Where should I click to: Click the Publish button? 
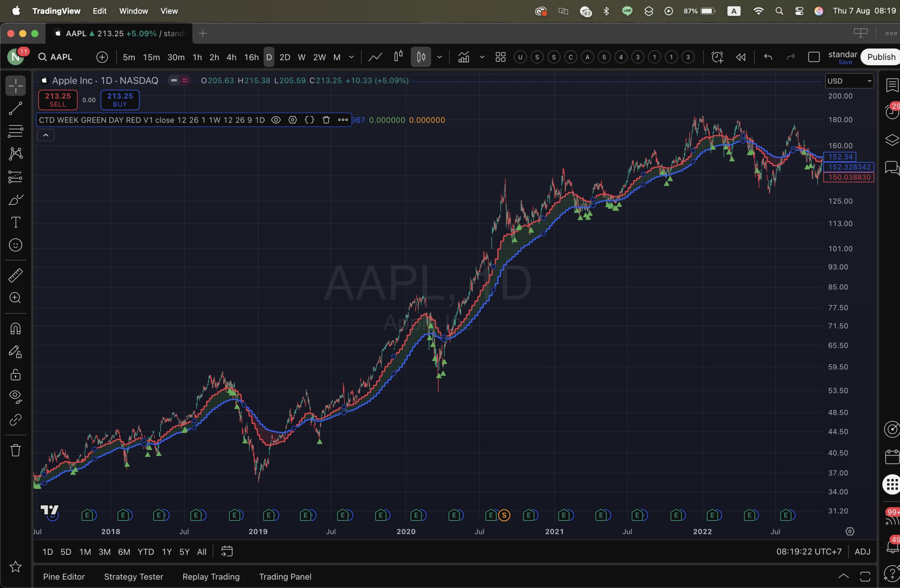[x=881, y=57]
